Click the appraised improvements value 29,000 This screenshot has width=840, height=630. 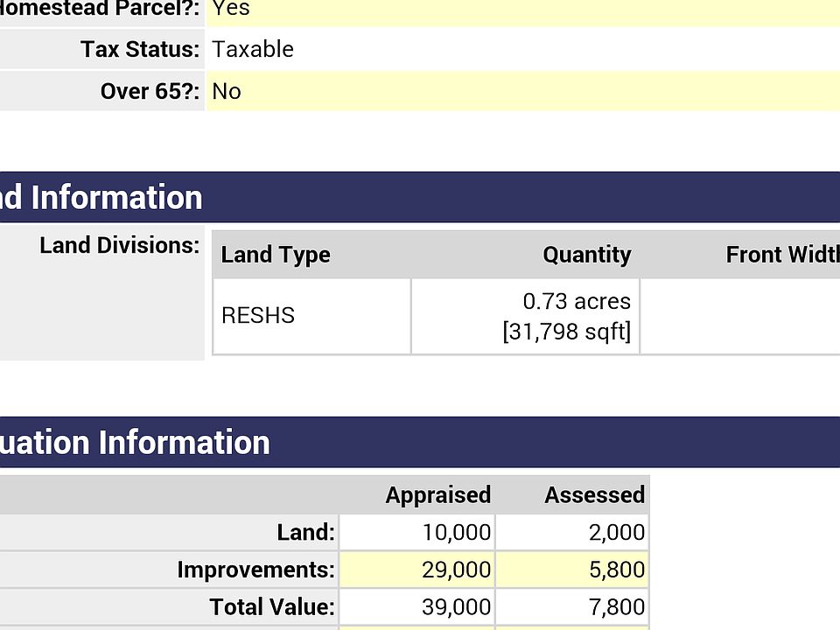coord(456,570)
